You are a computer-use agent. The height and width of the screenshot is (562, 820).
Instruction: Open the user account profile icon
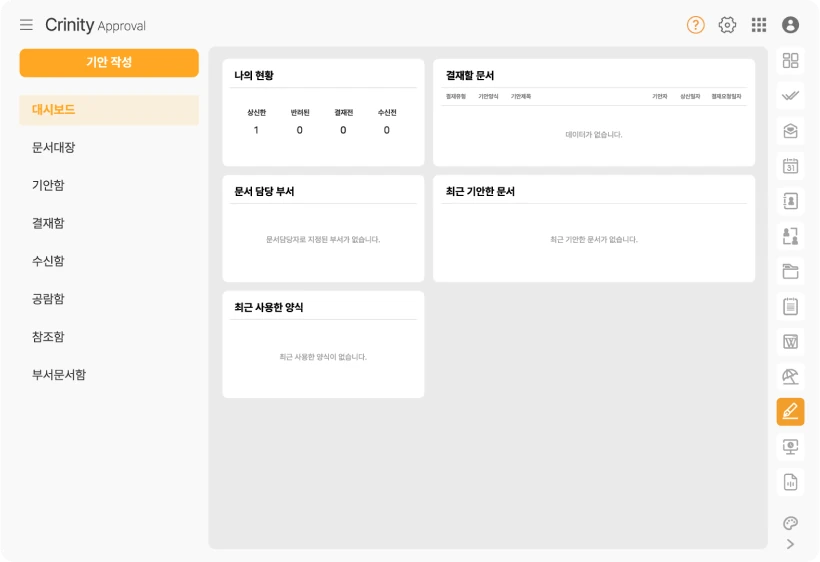click(x=790, y=25)
